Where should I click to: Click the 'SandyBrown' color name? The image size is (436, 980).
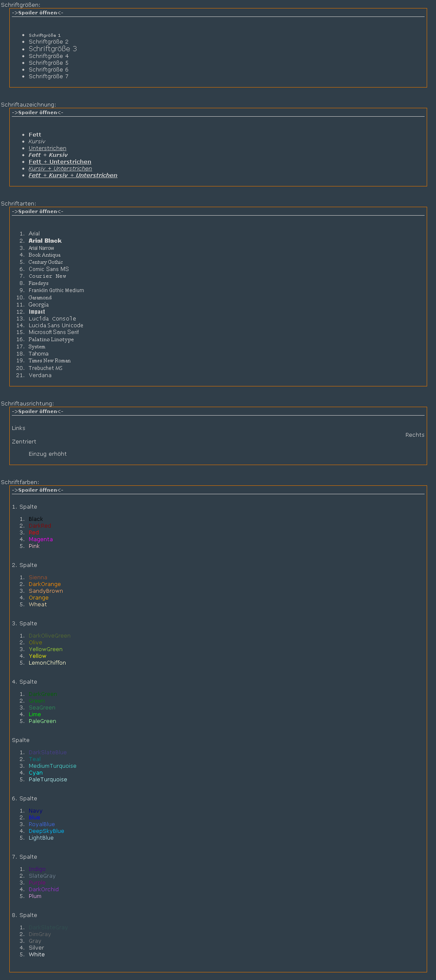(x=46, y=591)
